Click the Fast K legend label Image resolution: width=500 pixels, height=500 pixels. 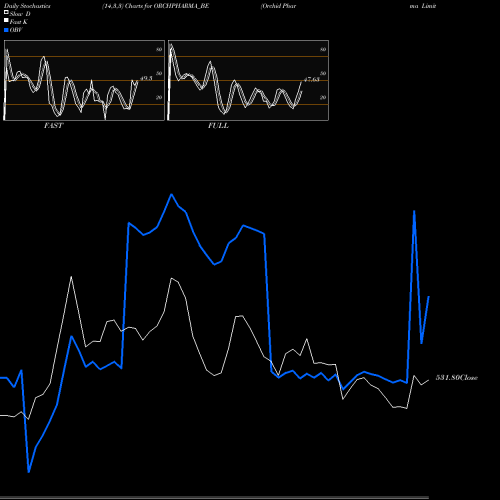(x=19, y=22)
